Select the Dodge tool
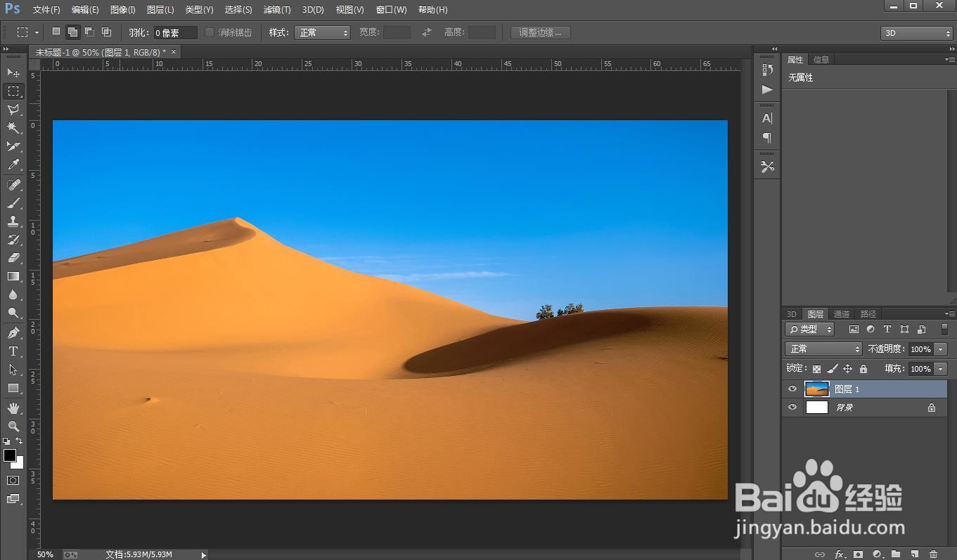Viewport: 957px width, 560px height. 13,313
